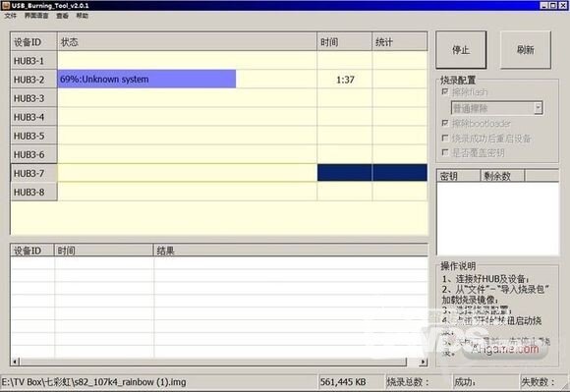Open the 帮助 menu
This screenshot has width=570, height=392.
pos(83,16)
